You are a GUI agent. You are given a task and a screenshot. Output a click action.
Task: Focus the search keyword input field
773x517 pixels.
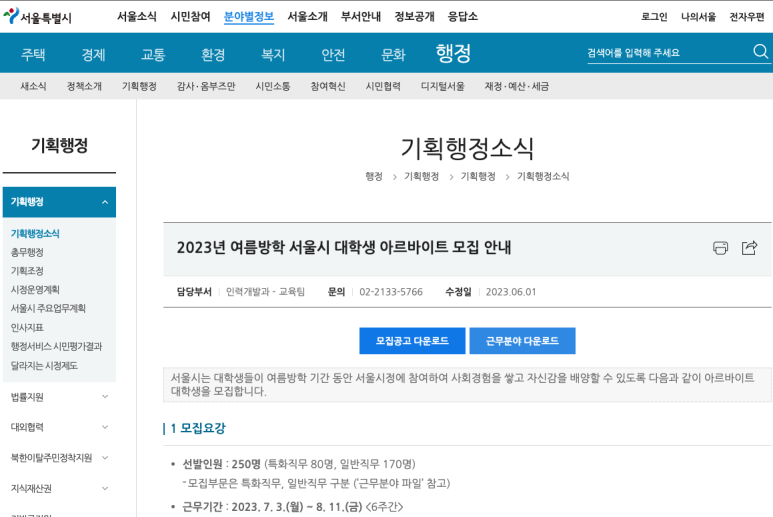click(668, 53)
